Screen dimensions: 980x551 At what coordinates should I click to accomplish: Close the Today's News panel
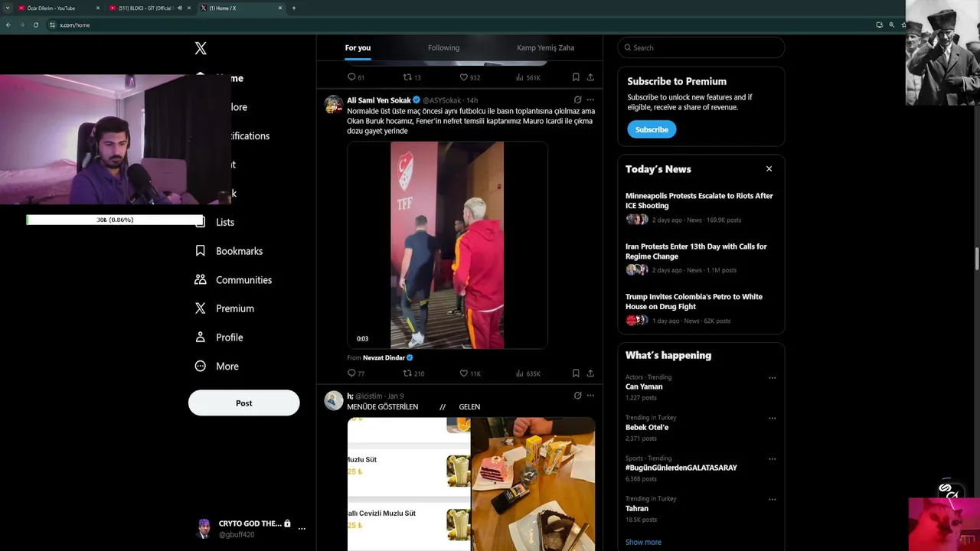pyautogui.click(x=769, y=169)
